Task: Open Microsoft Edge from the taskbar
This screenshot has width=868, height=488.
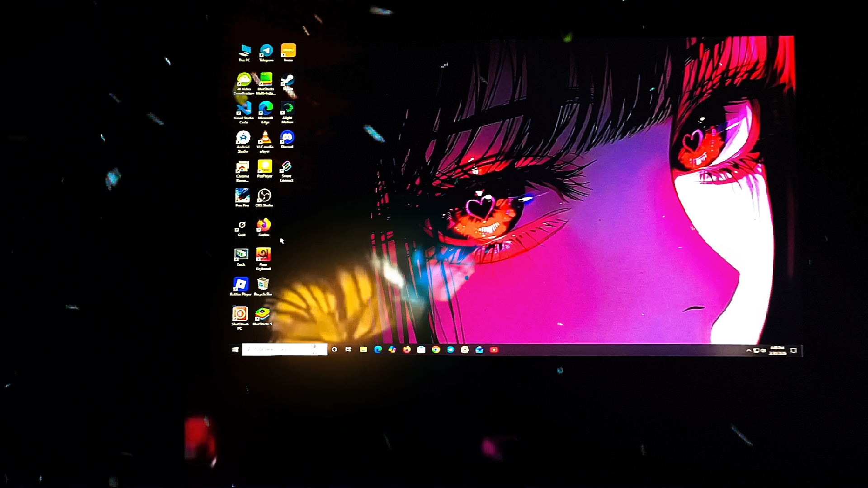Action: pyautogui.click(x=378, y=349)
